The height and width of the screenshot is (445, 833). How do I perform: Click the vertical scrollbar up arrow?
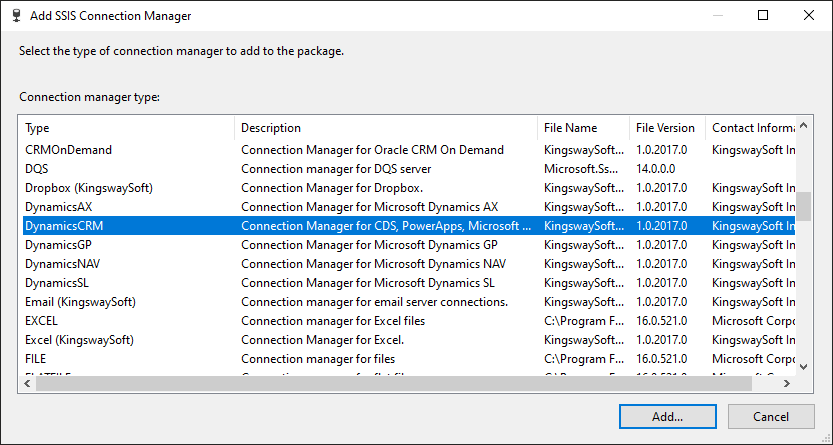[x=804, y=125]
